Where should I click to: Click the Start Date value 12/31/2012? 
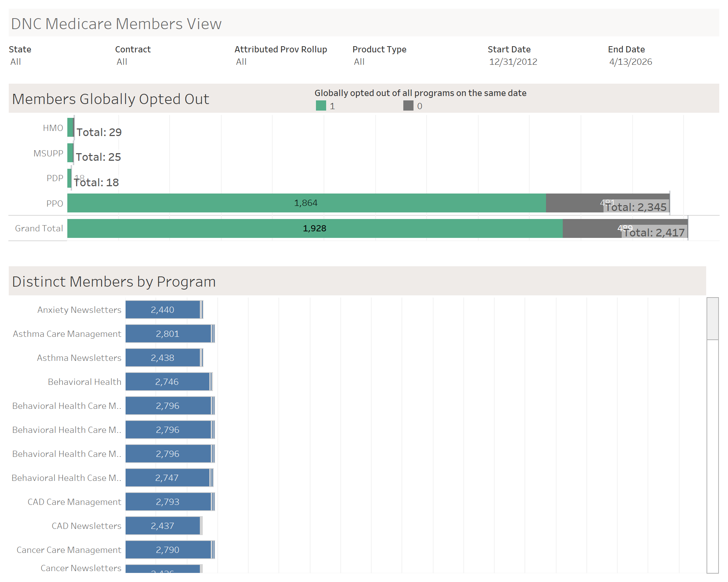513,62
